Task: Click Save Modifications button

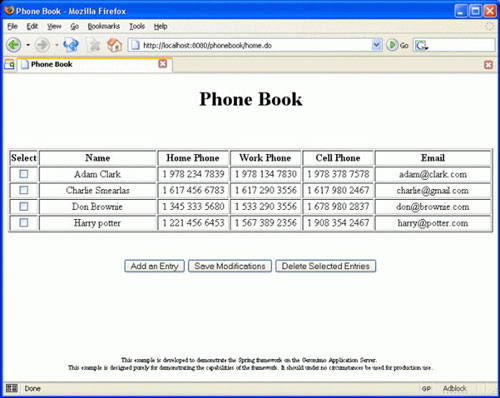Action: pos(230,266)
